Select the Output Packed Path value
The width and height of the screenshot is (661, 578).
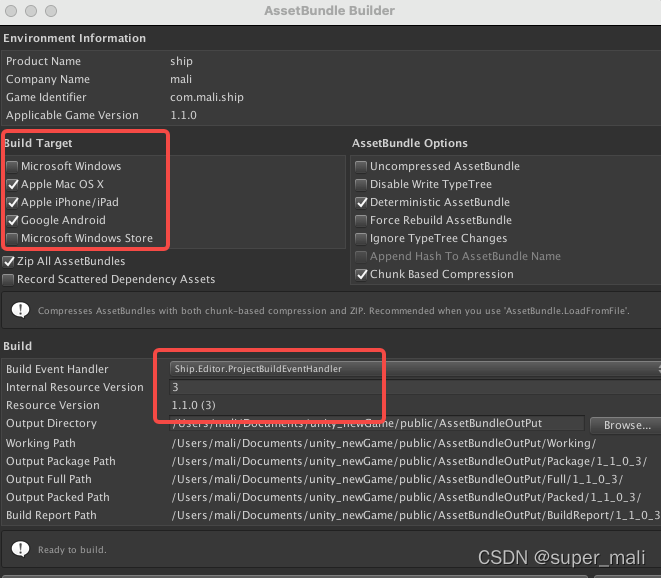406,497
